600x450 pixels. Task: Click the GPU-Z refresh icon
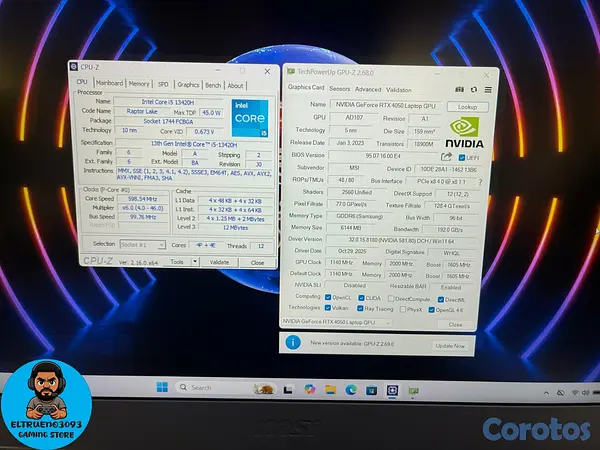(x=474, y=89)
